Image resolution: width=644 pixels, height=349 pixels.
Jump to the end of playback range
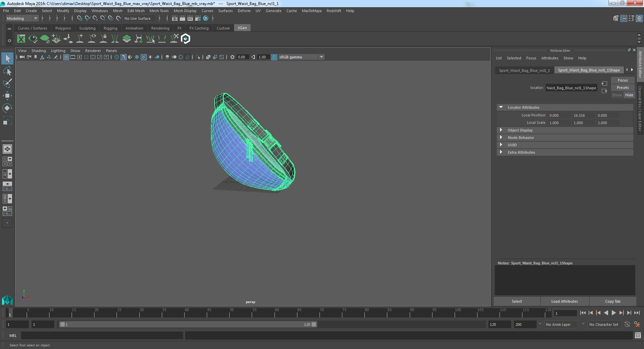point(637,313)
